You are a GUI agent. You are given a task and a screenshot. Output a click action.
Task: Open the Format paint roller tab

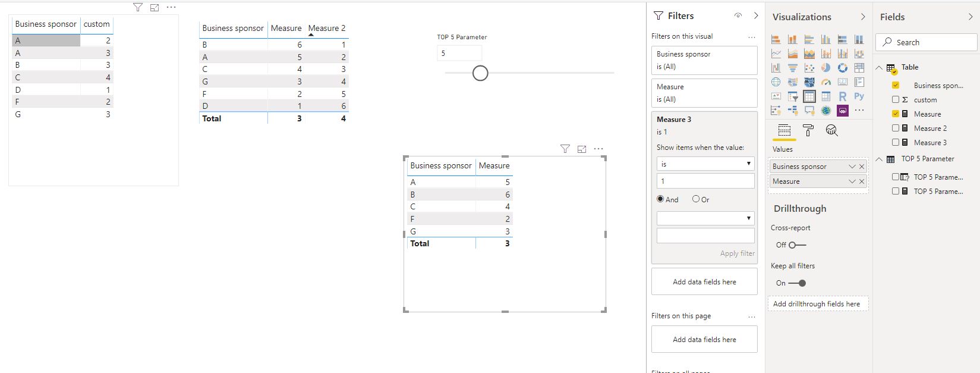[x=808, y=130]
